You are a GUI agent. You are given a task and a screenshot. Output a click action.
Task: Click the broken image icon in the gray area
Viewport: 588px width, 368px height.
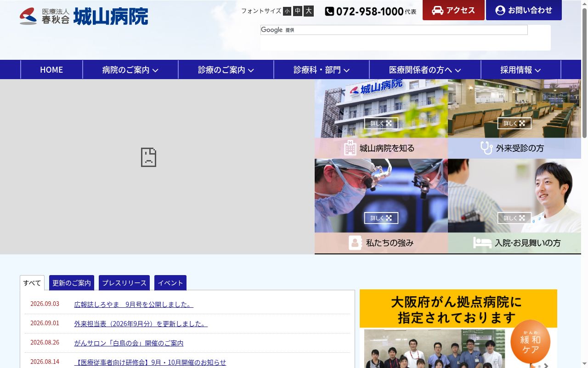click(148, 157)
